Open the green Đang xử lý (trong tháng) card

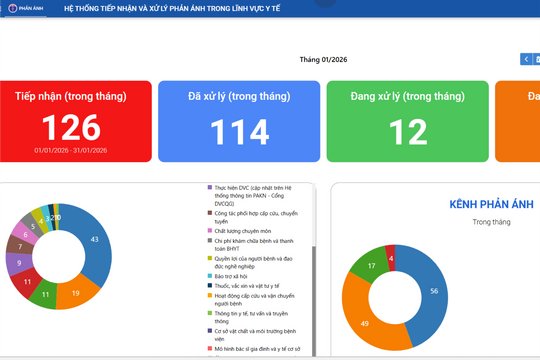click(x=407, y=121)
